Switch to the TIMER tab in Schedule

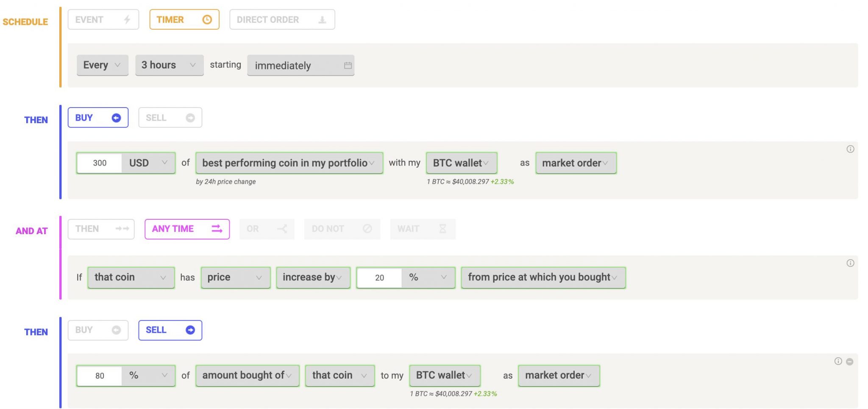click(183, 19)
